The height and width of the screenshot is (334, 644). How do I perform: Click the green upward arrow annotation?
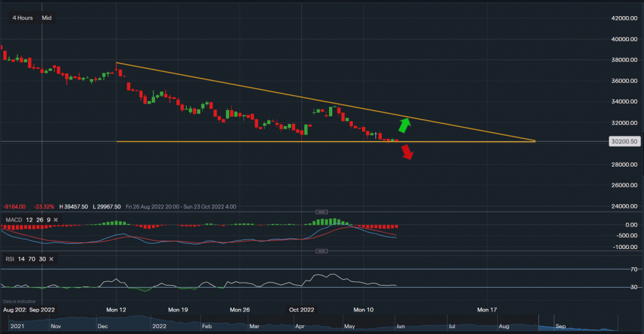point(404,124)
